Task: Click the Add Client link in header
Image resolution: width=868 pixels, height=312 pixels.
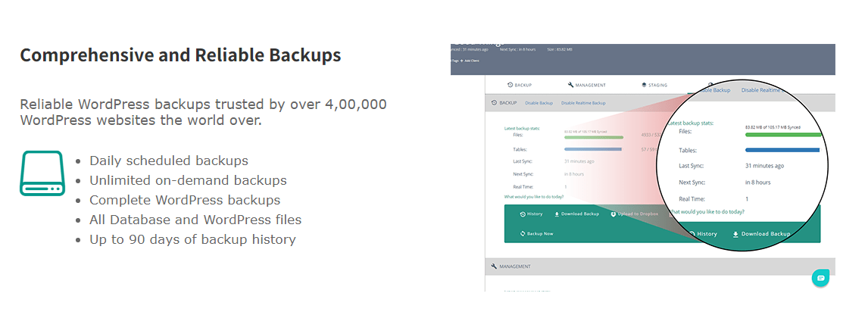Action: 470,61
